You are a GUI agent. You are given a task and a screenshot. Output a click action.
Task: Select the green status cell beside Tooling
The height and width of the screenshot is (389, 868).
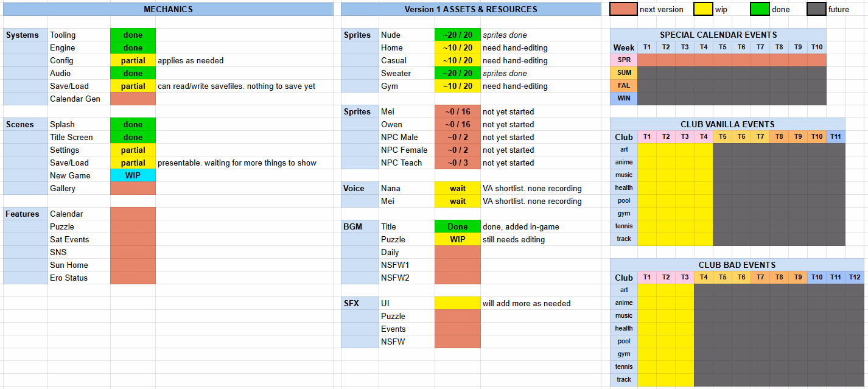(x=133, y=35)
